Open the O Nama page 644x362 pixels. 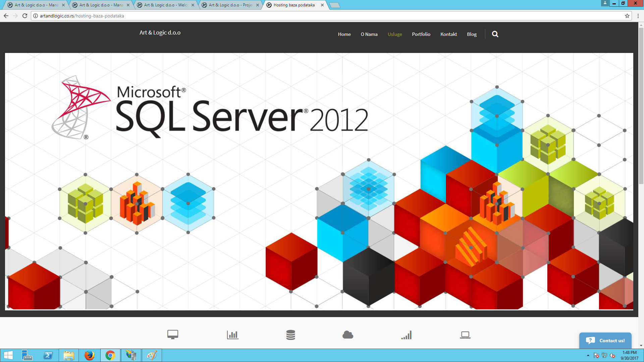[x=369, y=34]
